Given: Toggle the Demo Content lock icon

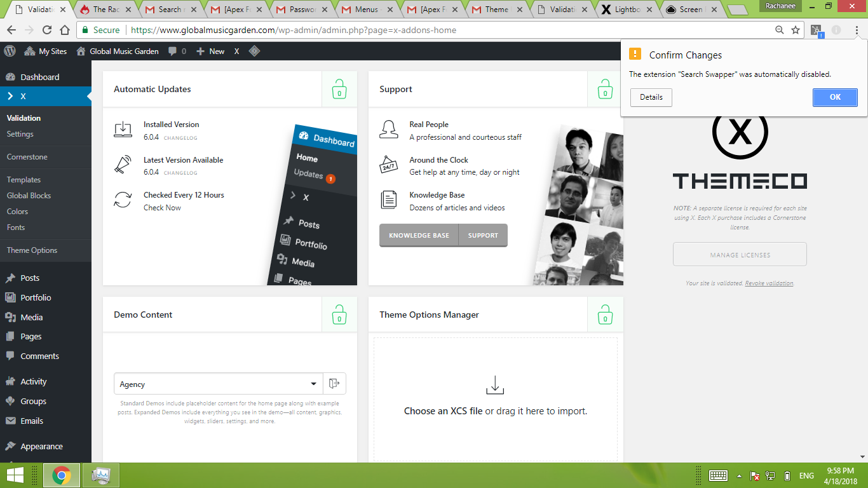Looking at the screenshot, I should (x=339, y=315).
